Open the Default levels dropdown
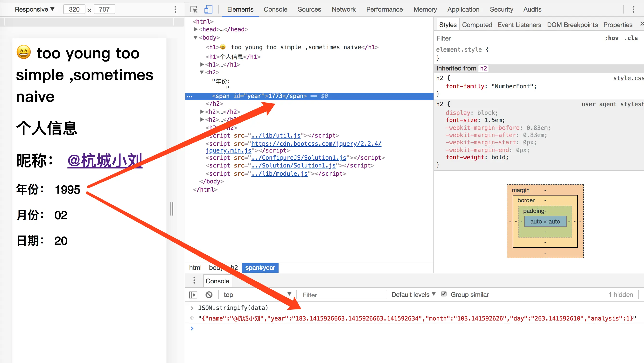The image size is (644, 363). [x=413, y=294]
